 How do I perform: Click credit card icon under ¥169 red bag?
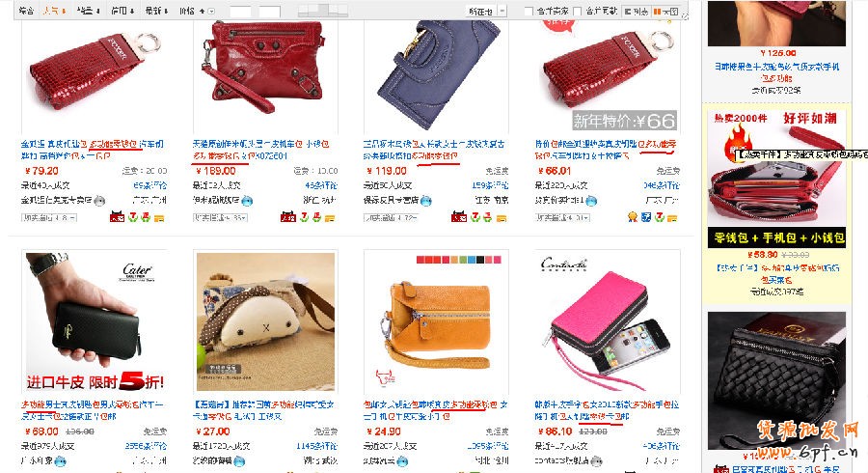(330, 217)
